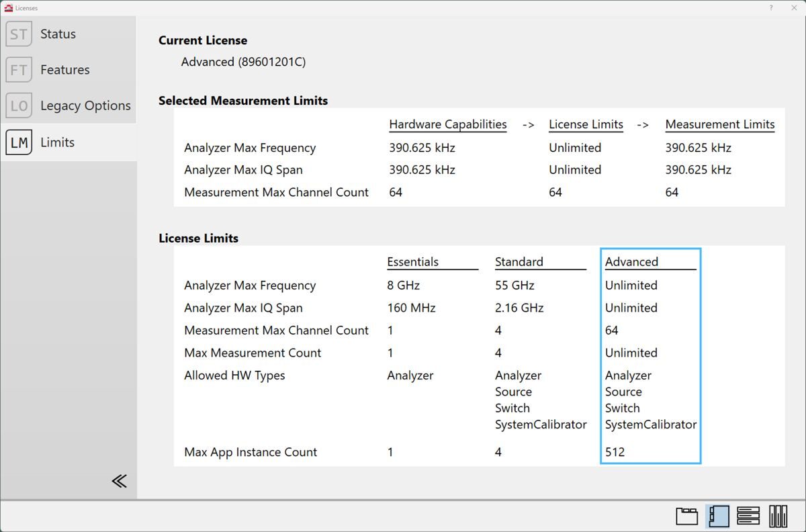
Task: Select the Advanced (89601201C) license text
Action: (243, 62)
